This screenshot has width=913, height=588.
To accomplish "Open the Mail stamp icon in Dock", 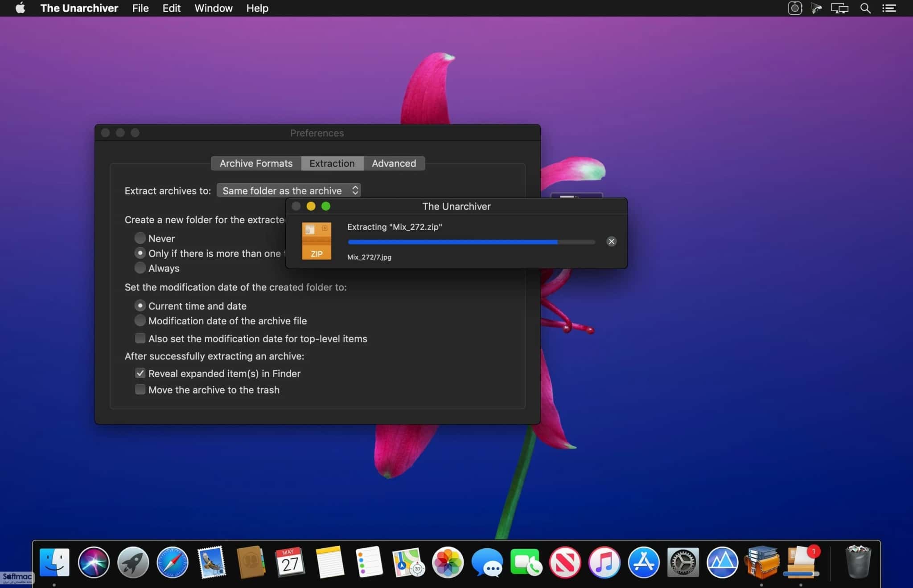I will 211,562.
